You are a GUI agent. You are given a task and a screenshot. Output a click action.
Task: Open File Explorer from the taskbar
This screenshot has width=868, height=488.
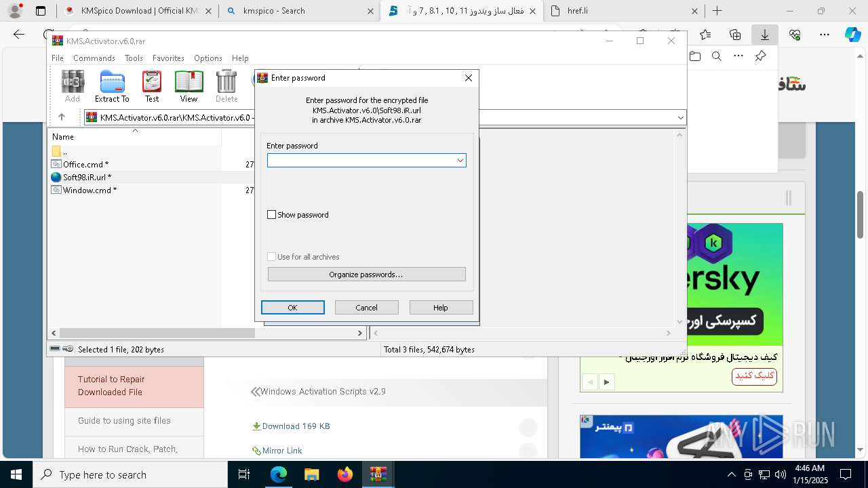point(312,474)
